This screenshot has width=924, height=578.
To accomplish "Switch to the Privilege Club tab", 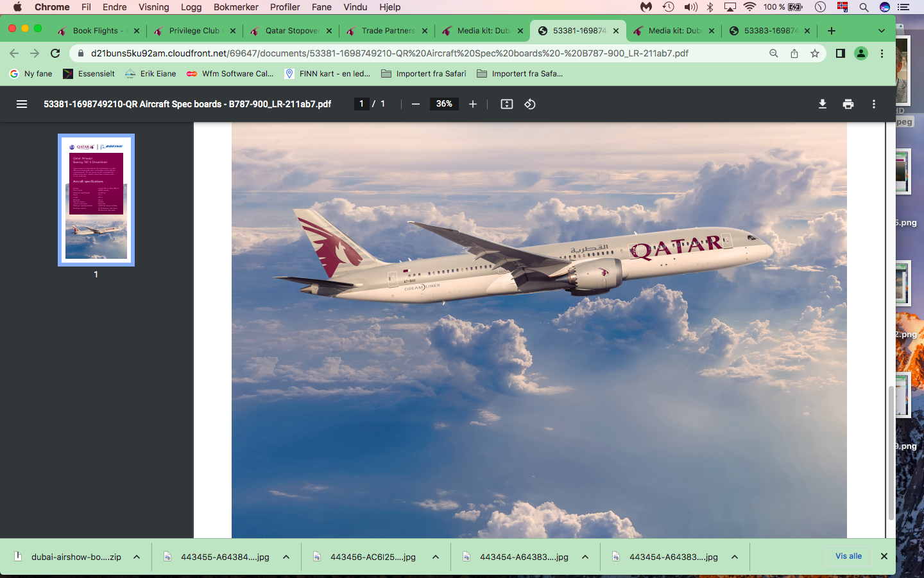I will 195,31.
